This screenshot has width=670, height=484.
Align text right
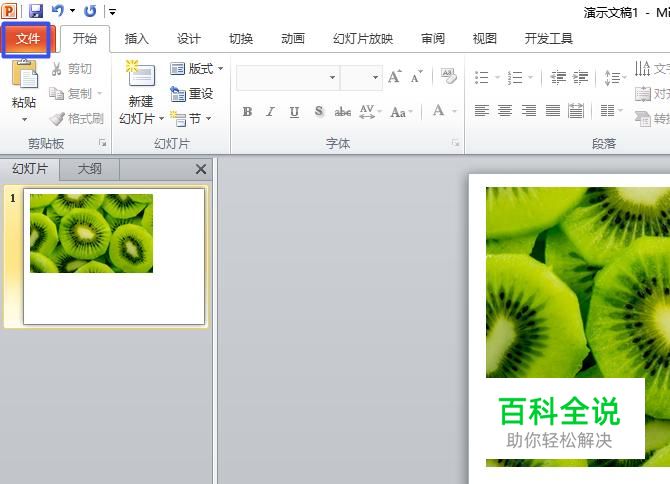click(529, 111)
